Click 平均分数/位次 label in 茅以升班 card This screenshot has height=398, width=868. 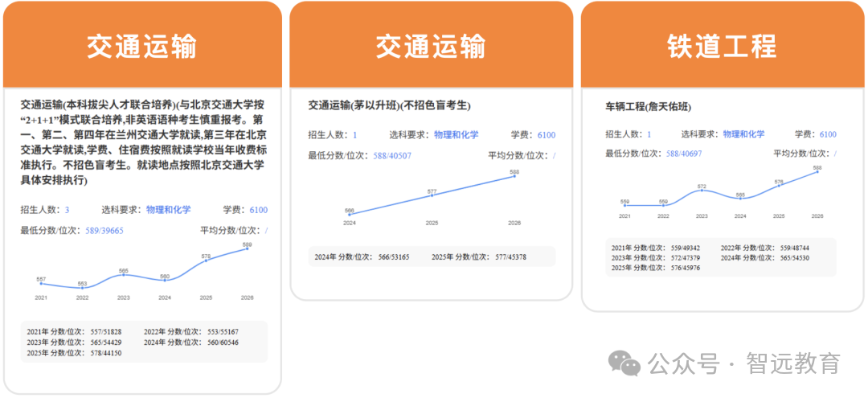tap(518, 155)
